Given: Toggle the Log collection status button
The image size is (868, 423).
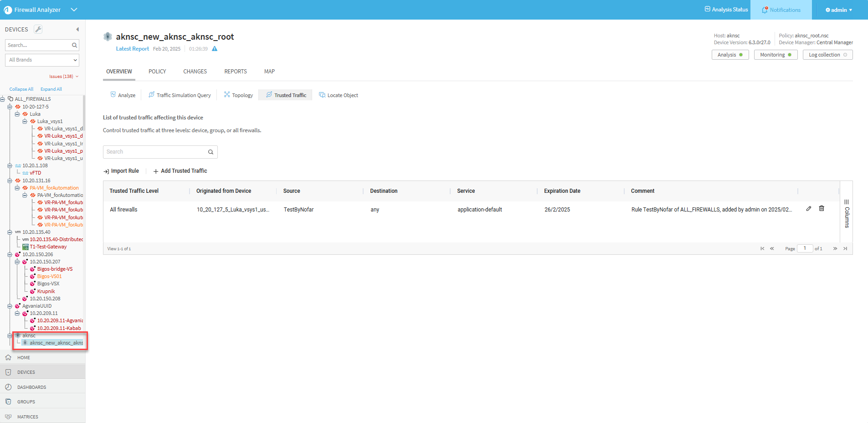Looking at the screenshot, I should (827, 55).
